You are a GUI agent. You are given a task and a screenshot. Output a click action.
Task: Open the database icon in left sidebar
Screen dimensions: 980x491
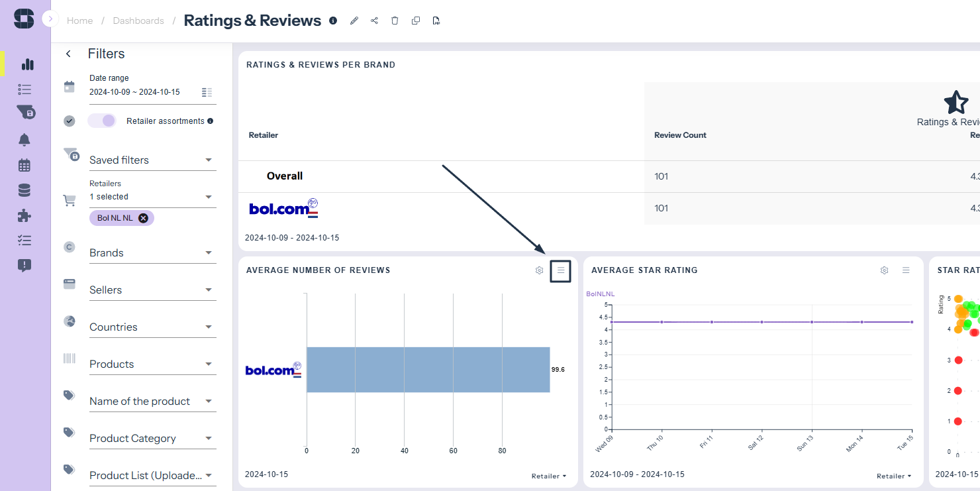[x=24, y=191]
